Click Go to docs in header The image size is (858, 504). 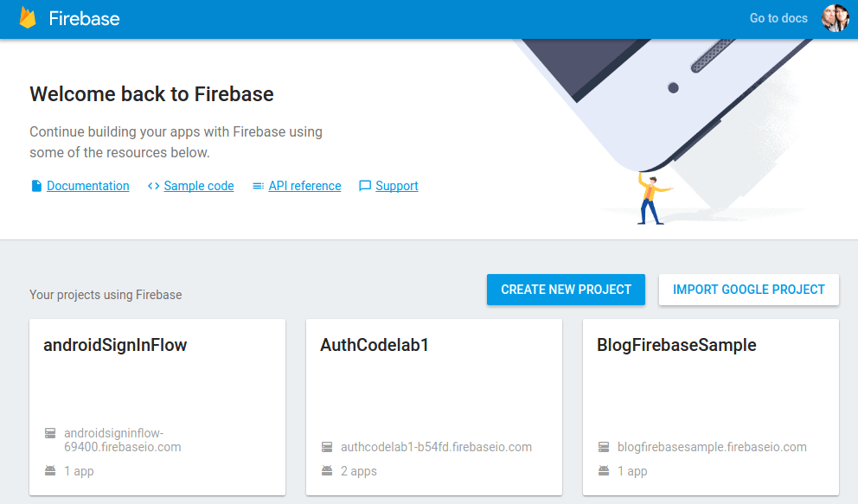pyautogui.click(x=778, y=18)
